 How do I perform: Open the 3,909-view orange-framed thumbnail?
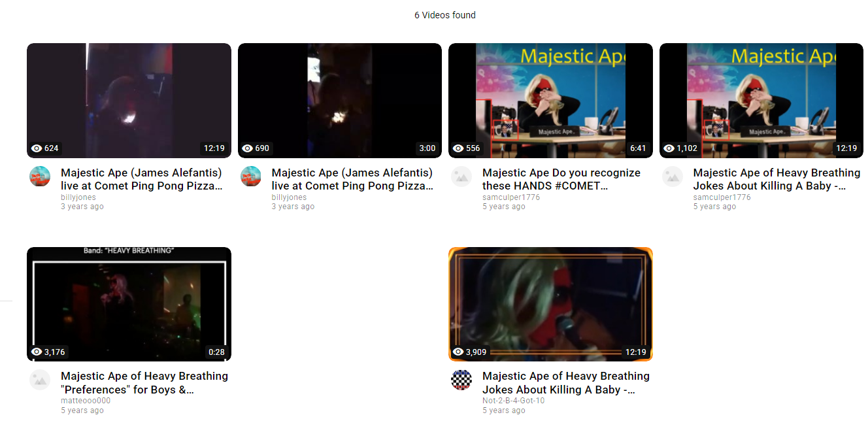(x=550, y=304)
